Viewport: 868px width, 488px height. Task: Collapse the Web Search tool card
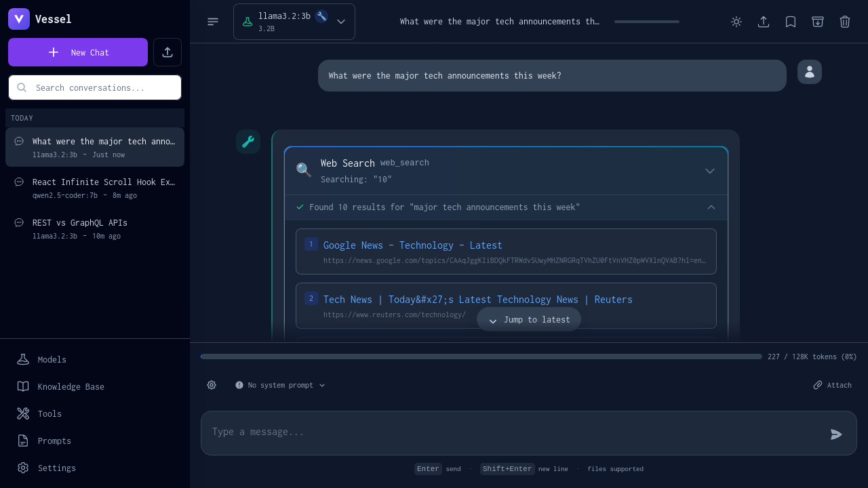coord(709,171)
